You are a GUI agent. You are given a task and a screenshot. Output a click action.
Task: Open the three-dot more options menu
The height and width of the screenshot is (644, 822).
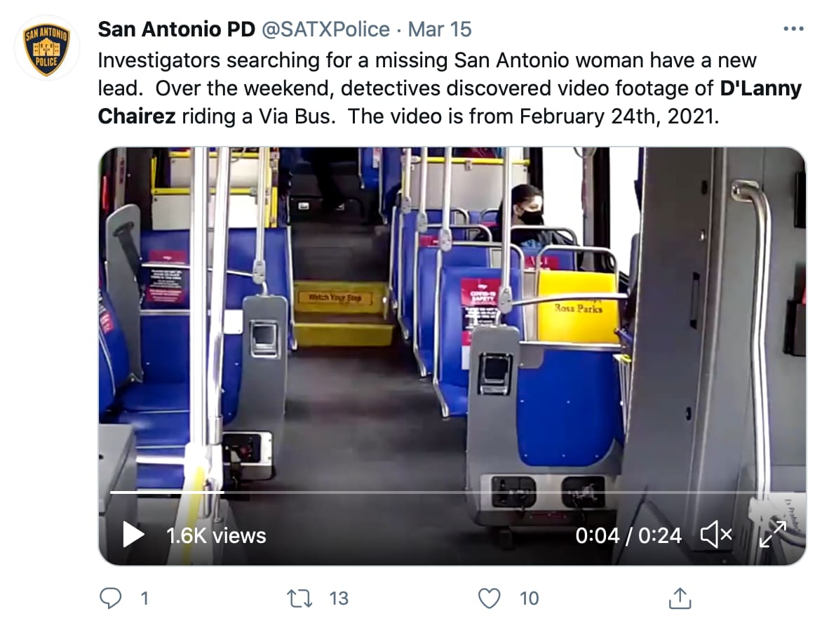[793, 29]
